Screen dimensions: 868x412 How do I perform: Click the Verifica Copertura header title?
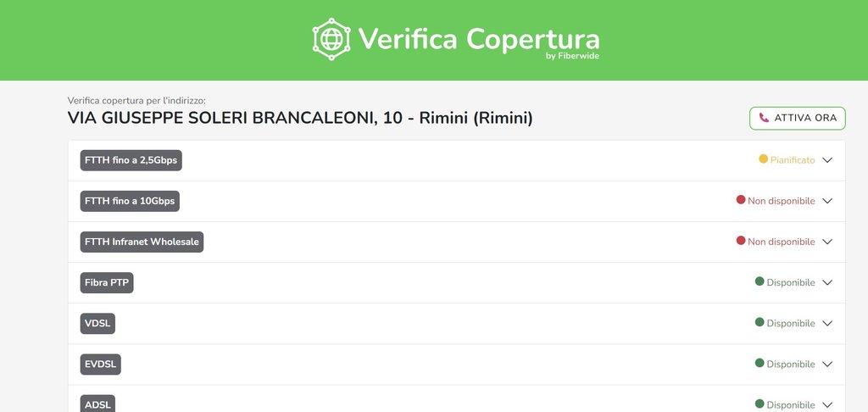[x=478, y=39]
